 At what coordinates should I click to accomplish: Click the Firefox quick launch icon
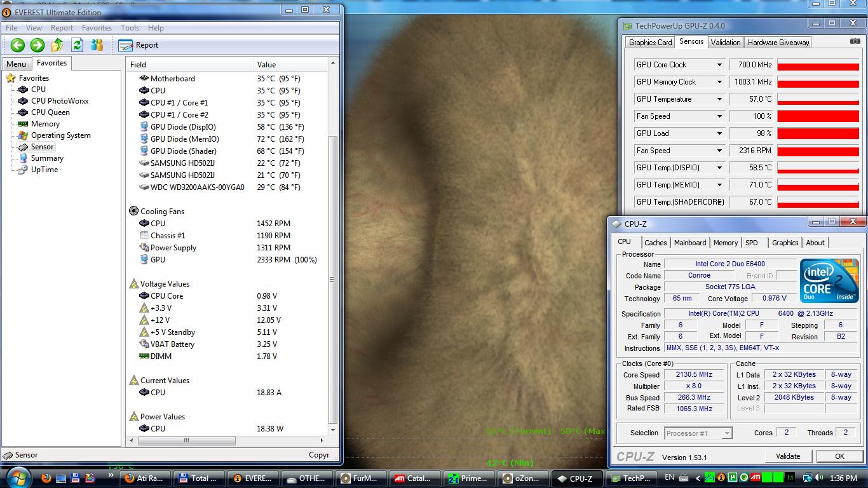pos(46,478)
